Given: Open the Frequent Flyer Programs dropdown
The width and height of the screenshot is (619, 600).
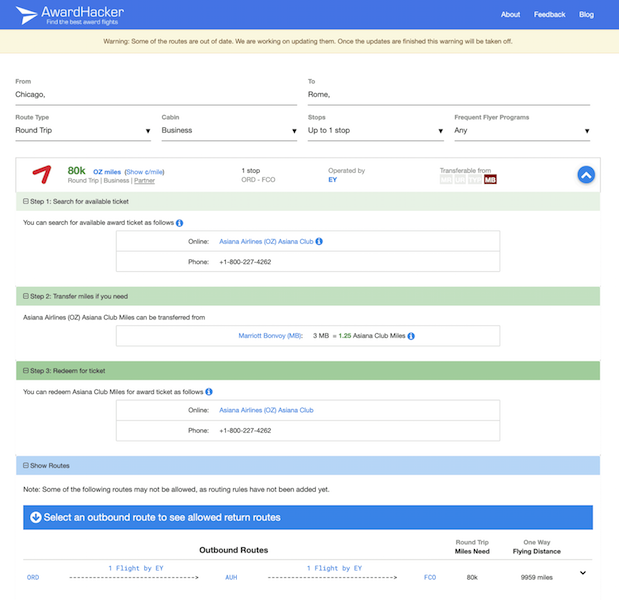Looking at the screenshot, I should [x=522, y=131].
